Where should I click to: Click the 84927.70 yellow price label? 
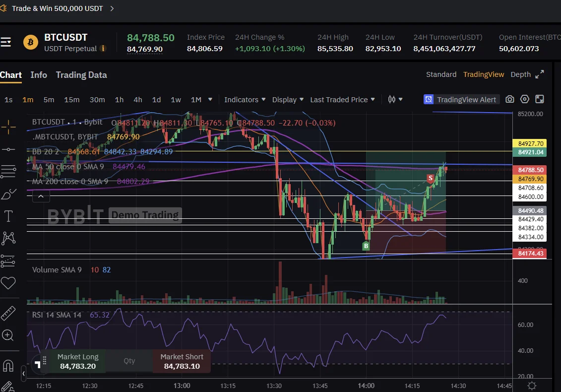click(530, 143)
